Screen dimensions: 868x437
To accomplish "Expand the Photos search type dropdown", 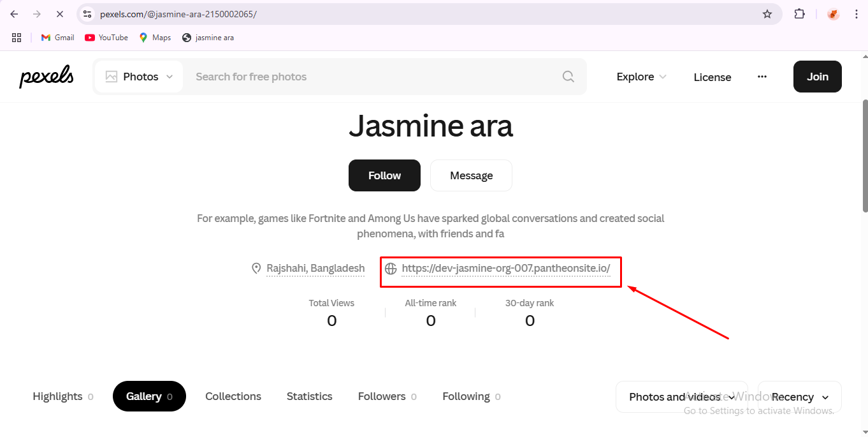I will tap(140, 77).
